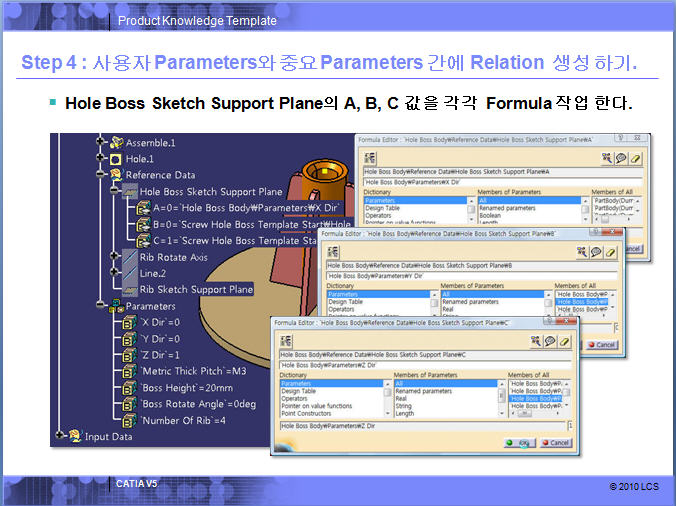The height and width of the screenshot is (506, 676).
Task: Click the incremental mode icon in Plane A editor
Action: [370, 158]
